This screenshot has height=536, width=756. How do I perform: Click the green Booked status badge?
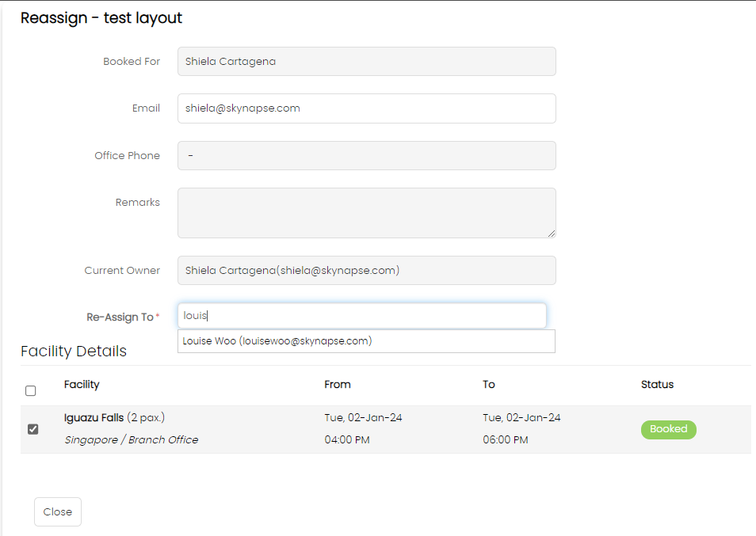668,429
